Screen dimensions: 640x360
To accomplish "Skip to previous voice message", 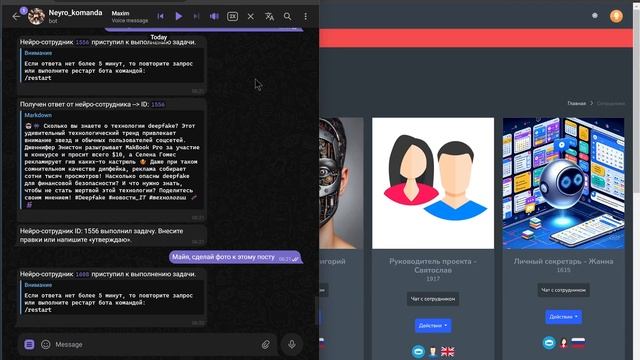I will [160, 16].
